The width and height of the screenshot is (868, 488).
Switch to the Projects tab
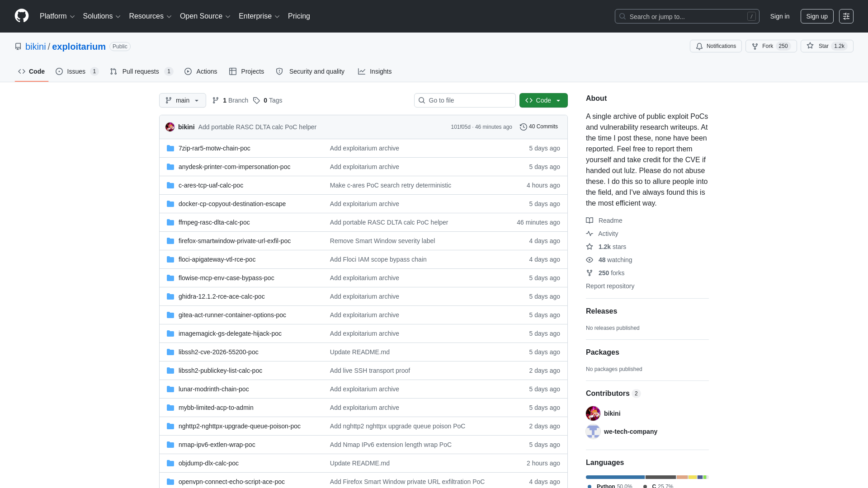[246, 71]
